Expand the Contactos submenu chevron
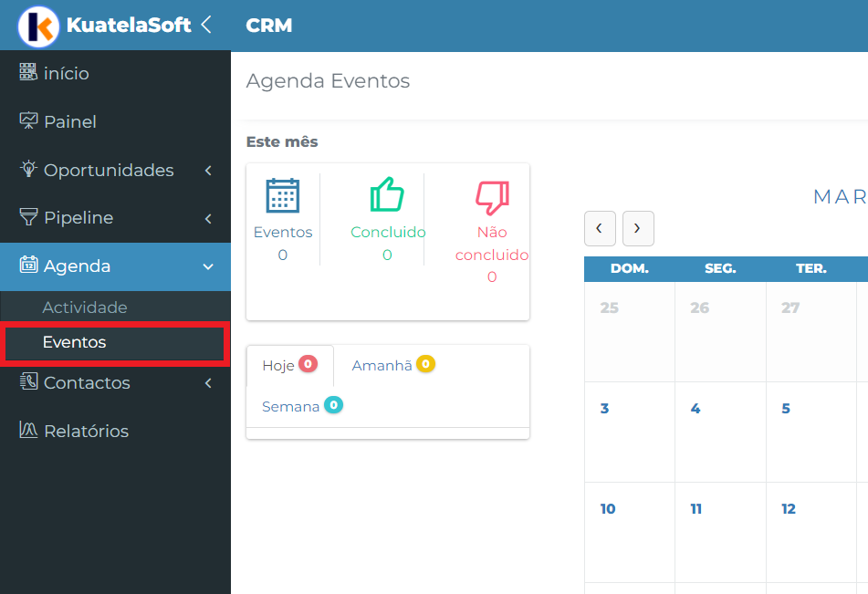 pyautogui.click(x=208, y=383)
